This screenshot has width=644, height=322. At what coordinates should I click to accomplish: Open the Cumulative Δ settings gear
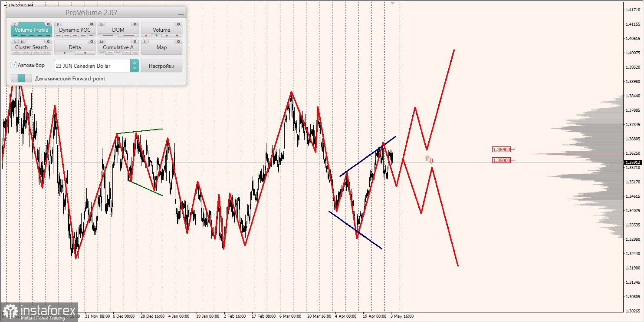135,41
